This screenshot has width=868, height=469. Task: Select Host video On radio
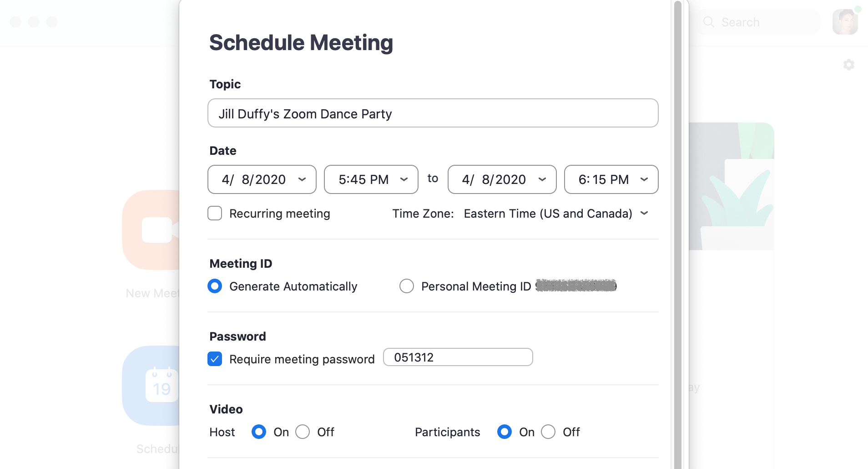pyautogui.click(x=259, y=432)
